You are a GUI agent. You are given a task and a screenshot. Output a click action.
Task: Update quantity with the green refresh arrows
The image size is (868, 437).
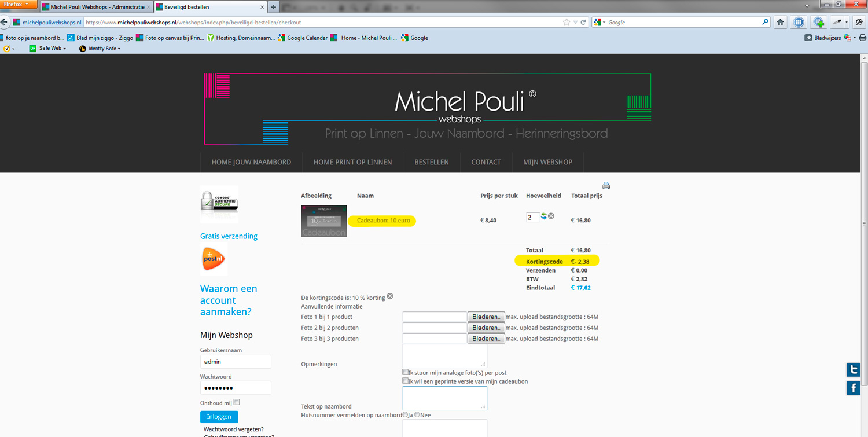tap(544, 216)
